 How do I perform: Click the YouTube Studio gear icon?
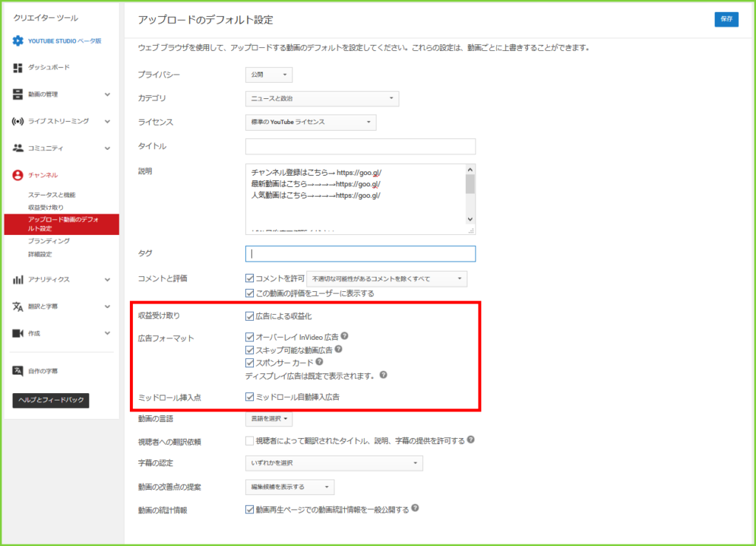(x=18, y=41)
